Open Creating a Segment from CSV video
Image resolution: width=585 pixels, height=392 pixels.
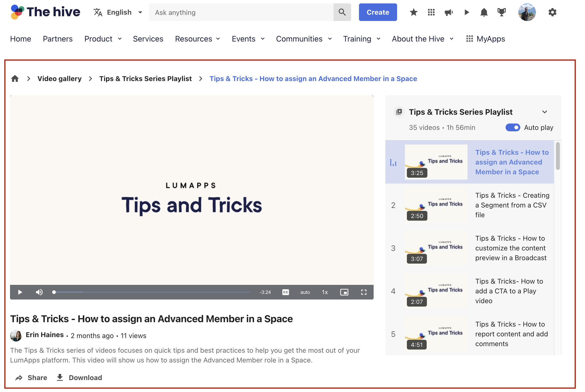pyautogui.click(x=512, y=205)
